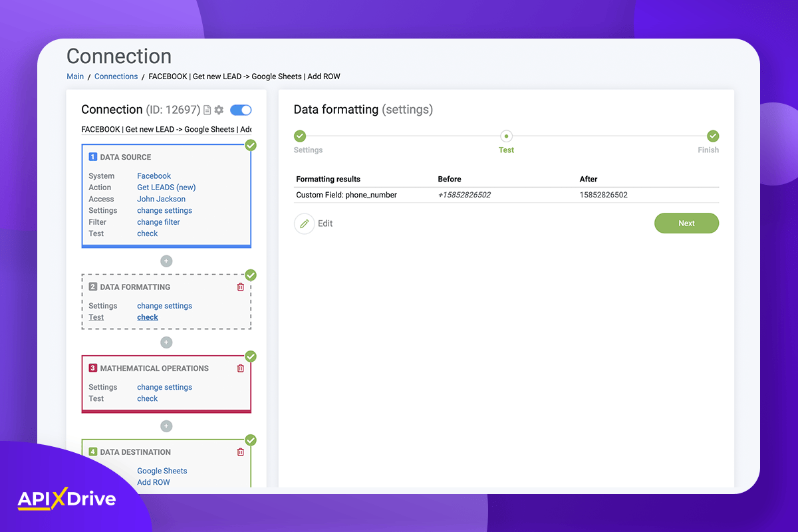Add step below Mathematical Operations block
The height and width of the screenshot is (532, 798).
click(166, 426)
